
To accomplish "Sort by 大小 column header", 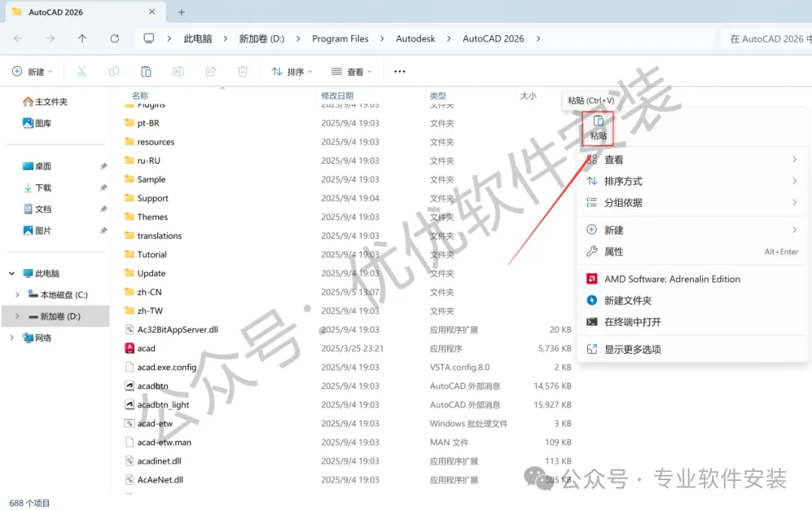I will [529, 95].
